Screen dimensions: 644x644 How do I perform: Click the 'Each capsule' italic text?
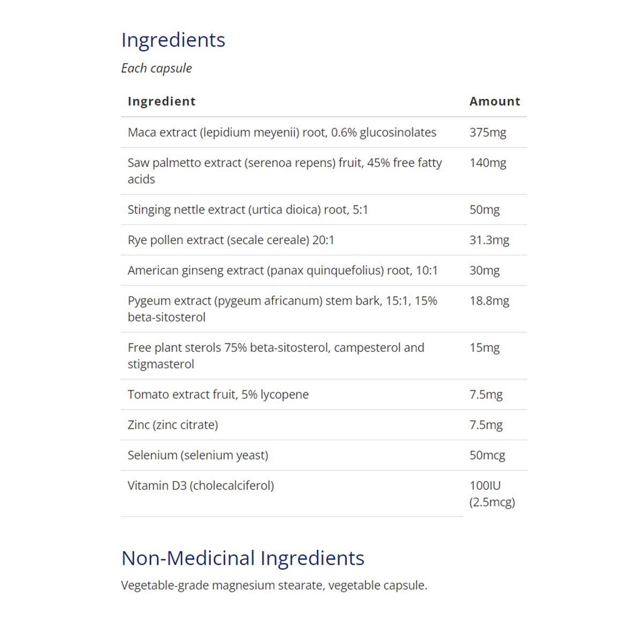[x=156, y=68]
